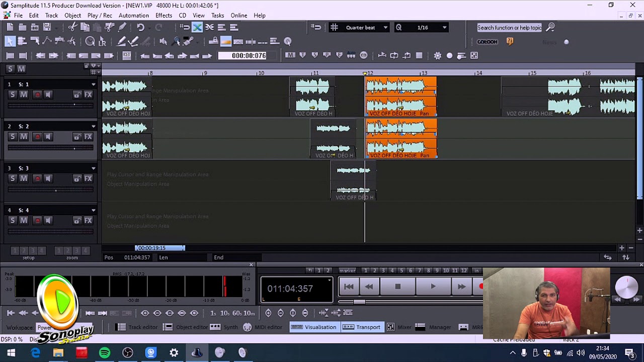Open the MIDI editor panel
This screenshot has height=362, width=644.
[x=263, y=327]
